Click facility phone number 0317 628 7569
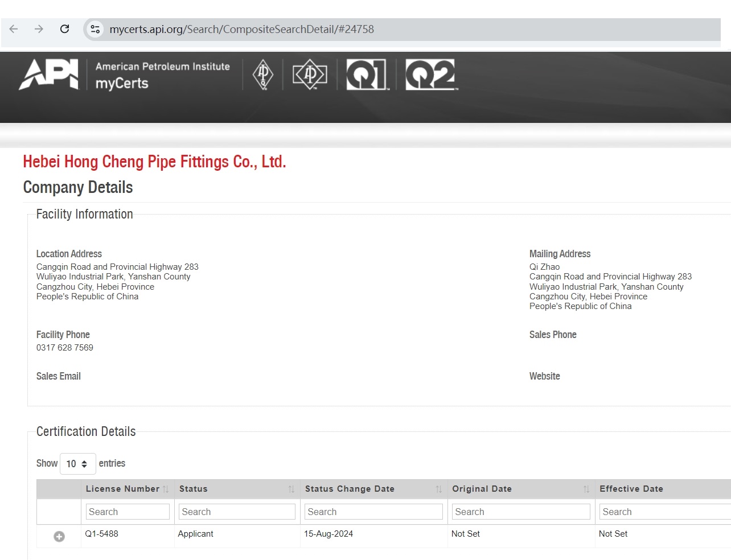 65,348
